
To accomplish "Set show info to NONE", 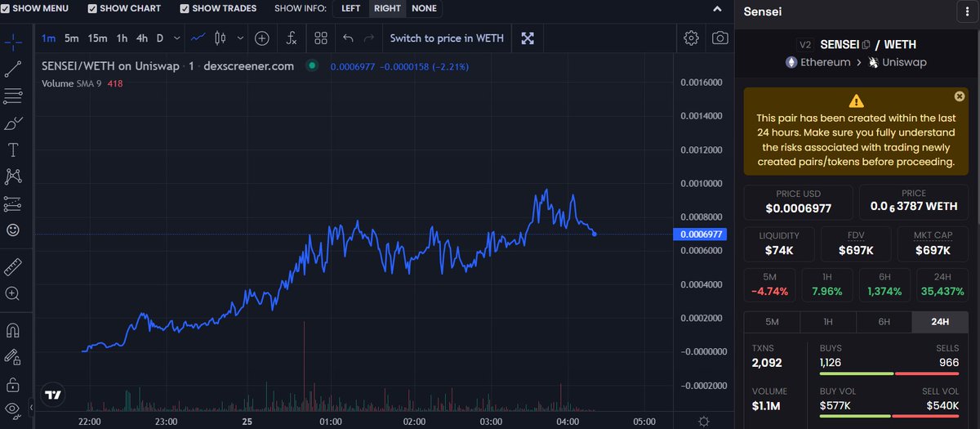I will [x=425, y=8].
